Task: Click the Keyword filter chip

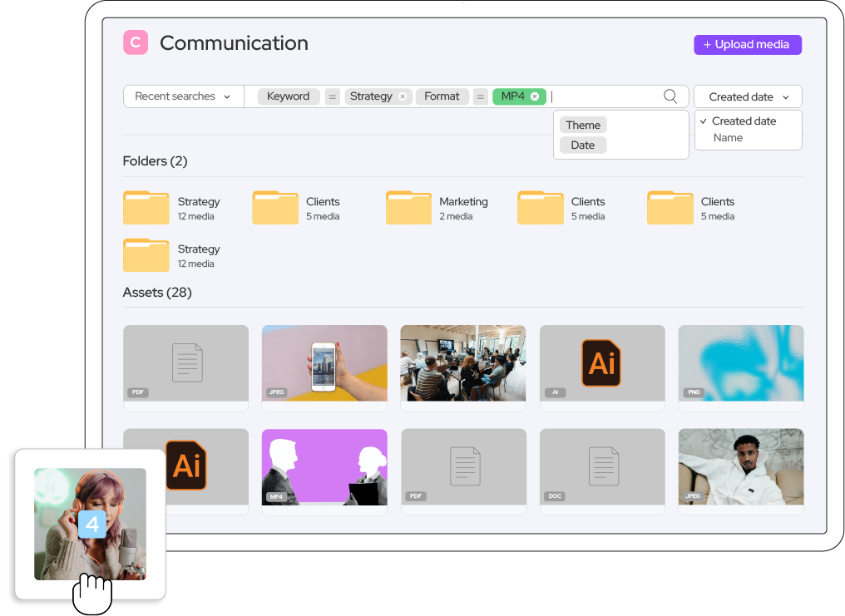Action: coord(289,96)
